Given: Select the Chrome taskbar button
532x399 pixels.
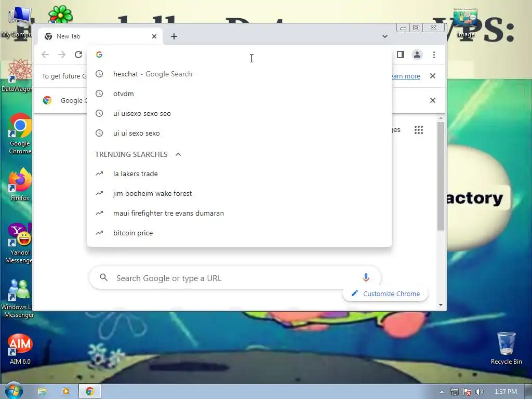Looking at the screenshot, I should click(89, 392).
